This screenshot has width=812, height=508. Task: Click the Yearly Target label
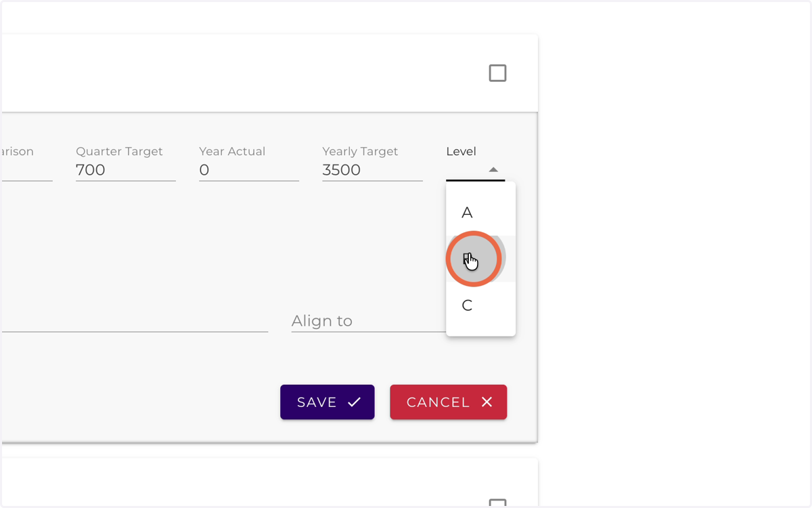[360, 152]
